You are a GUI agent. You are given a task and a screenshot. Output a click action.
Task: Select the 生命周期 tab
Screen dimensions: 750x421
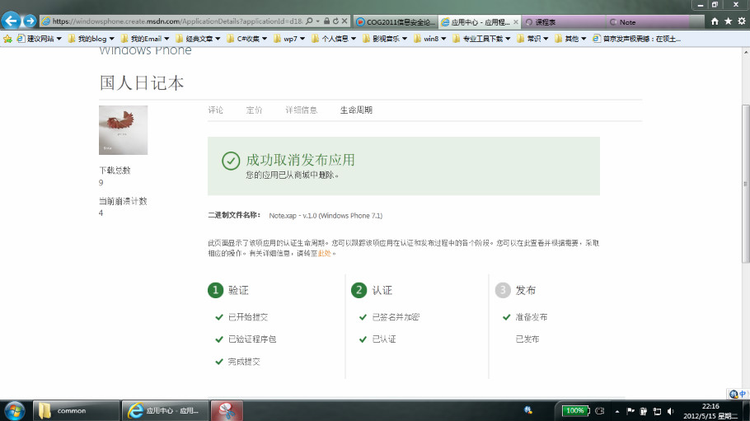point(356,110)
